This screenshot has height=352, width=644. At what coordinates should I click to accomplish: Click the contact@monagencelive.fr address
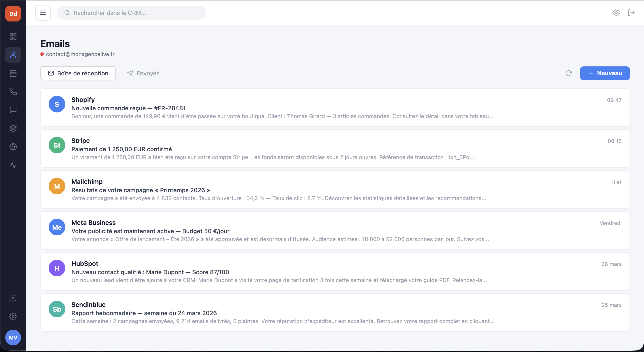click(x=80, y=54)
